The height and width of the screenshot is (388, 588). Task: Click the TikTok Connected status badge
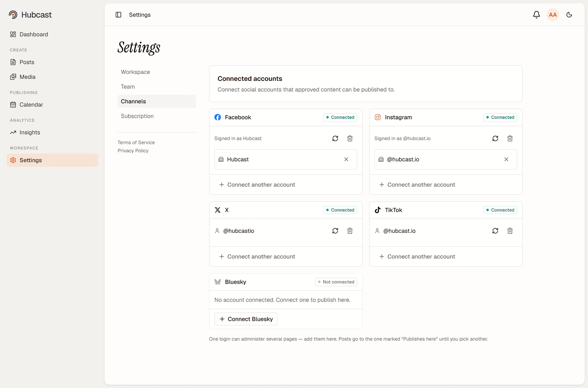500,210
